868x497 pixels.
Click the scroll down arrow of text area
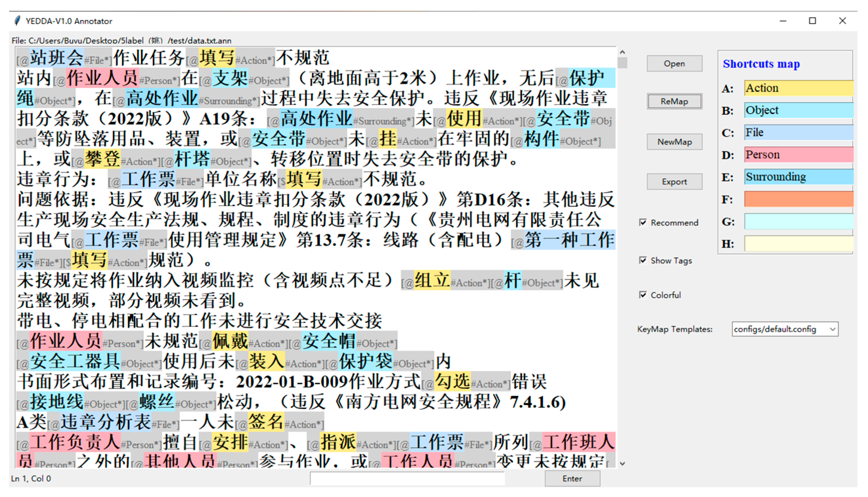[622, 463]
